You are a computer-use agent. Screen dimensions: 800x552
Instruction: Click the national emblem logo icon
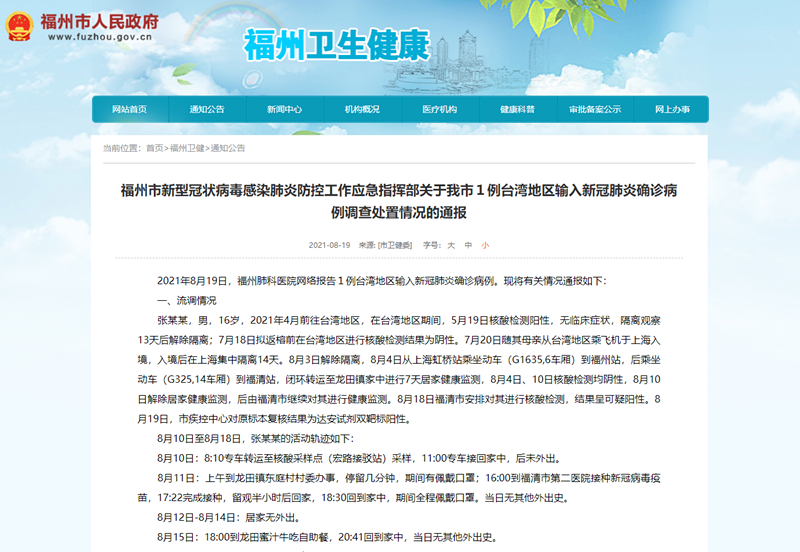coord(18,28)
